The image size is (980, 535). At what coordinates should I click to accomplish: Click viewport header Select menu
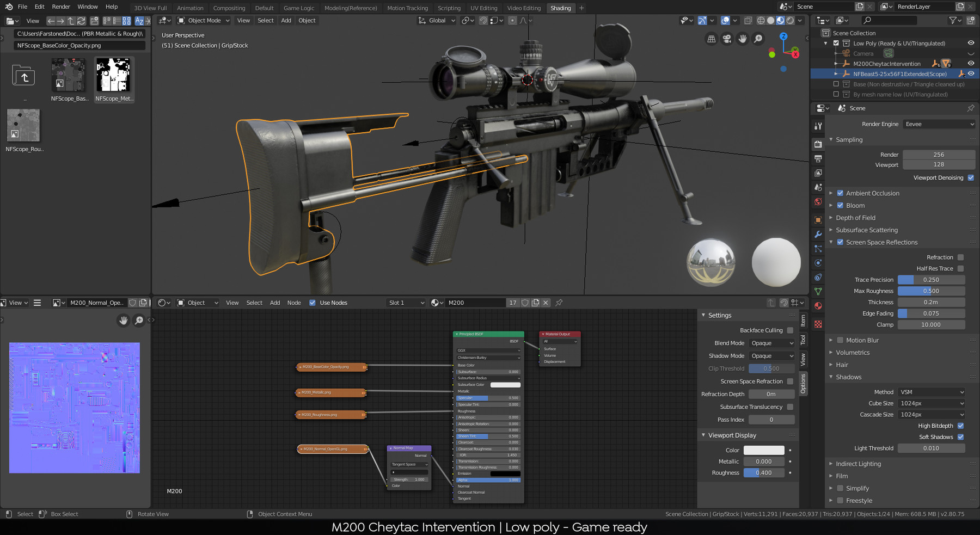coord(266,21)
